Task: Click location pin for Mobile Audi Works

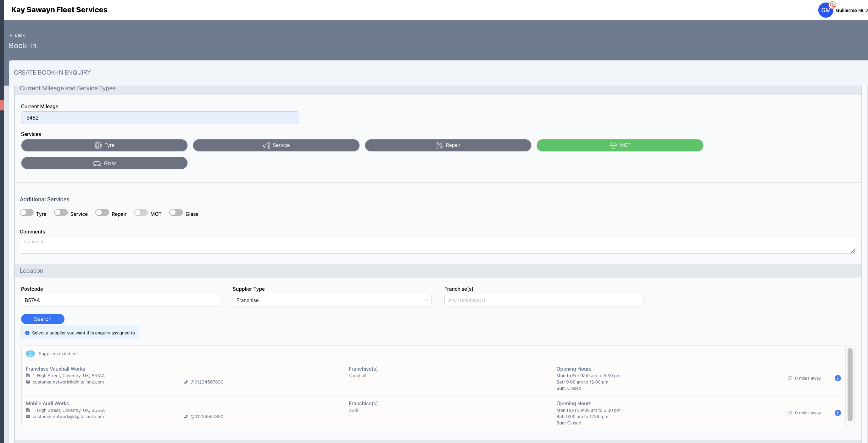Action: click(x=790, y=413)
